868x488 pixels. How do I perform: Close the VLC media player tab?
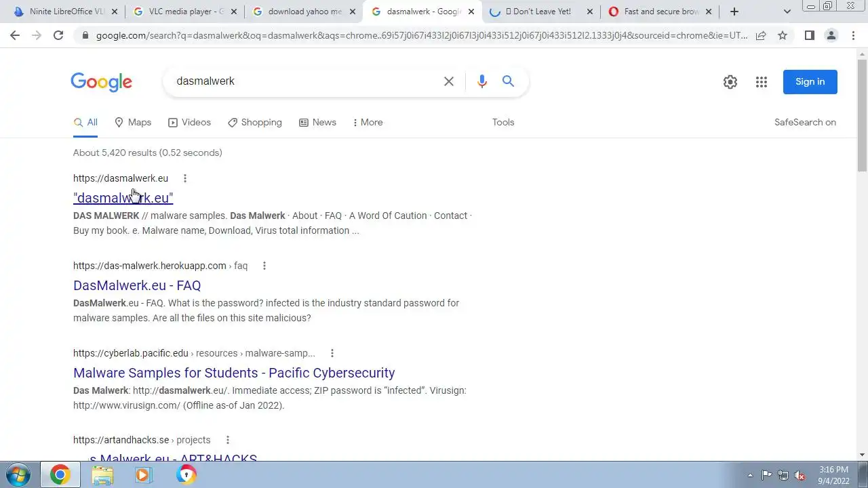click(233, 12)
